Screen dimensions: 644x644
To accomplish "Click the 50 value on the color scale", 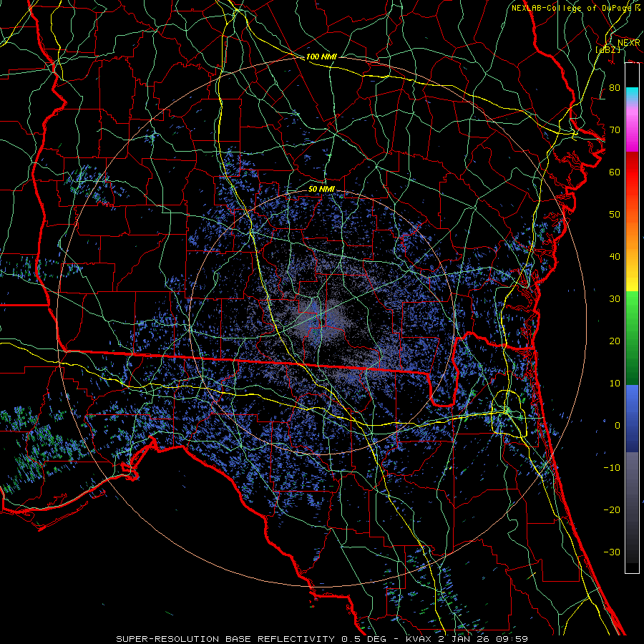I will tap(615, 215).
